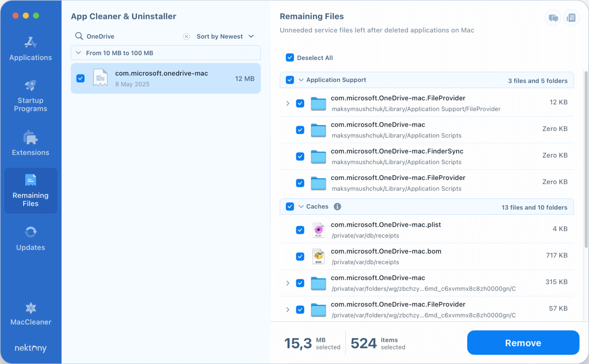Uncheck the Application Support group checkbox
589x364 pixels.
[290, 80]
